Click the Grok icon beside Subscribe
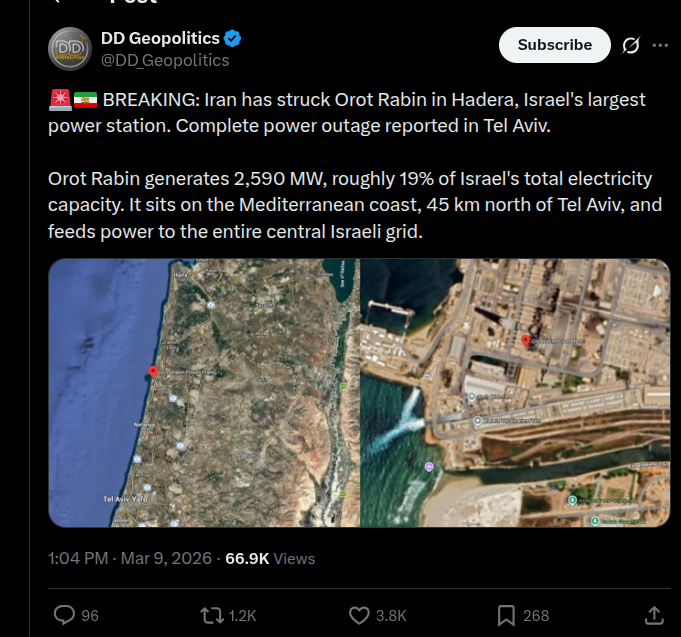Viewport: 681px width, 637px height. click(x=630, y=45)
